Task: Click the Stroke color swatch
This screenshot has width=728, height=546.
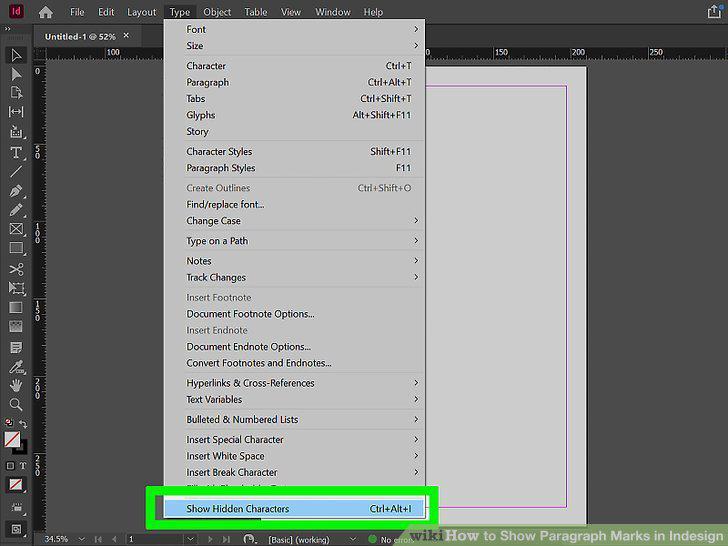Action: 22,448
